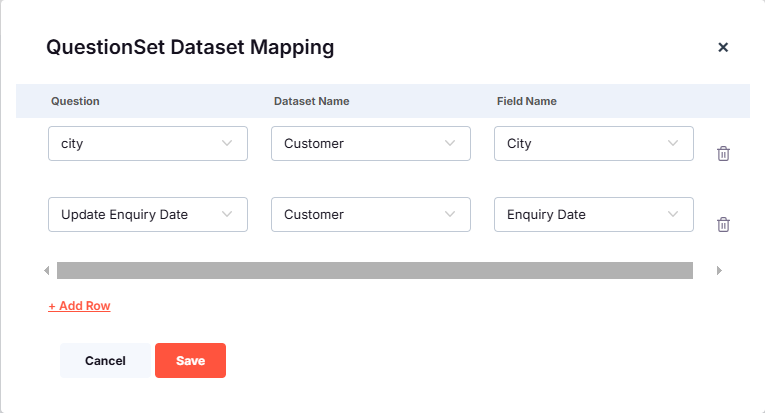Open the Update Enquiry Date question dropdown

point(148,215)
